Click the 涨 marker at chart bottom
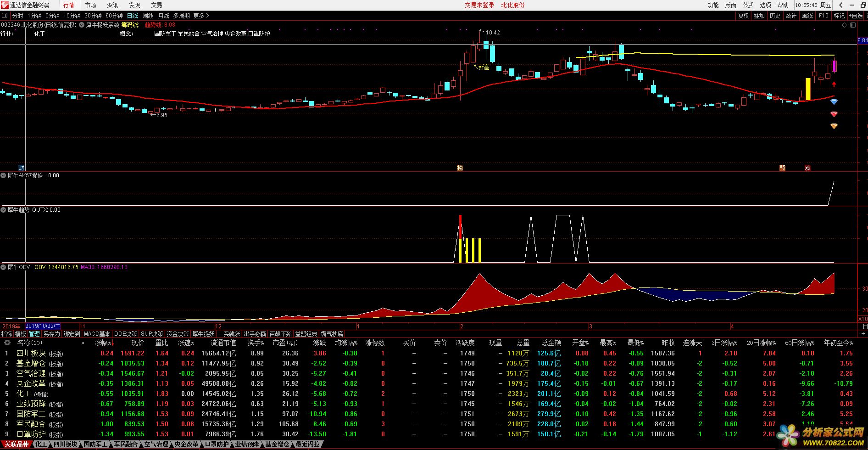The image size is (868, 450). coord(807,168)
